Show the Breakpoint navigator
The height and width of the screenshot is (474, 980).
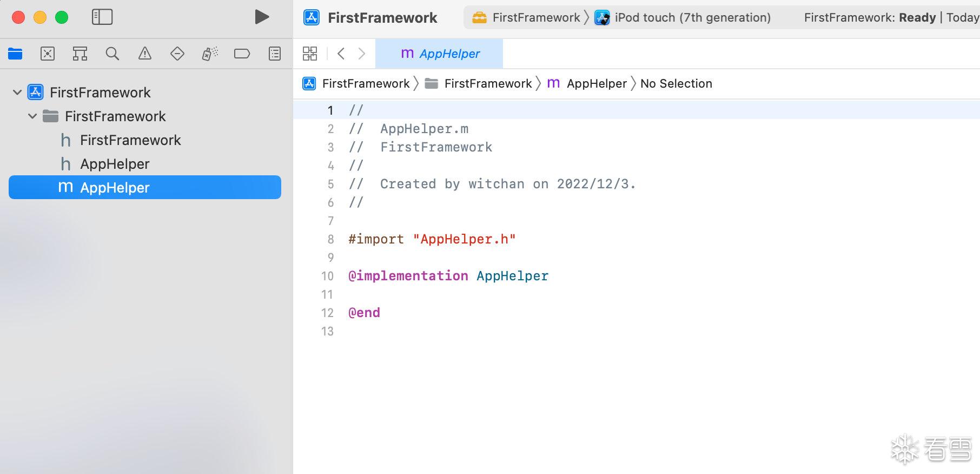click(242, 54)
